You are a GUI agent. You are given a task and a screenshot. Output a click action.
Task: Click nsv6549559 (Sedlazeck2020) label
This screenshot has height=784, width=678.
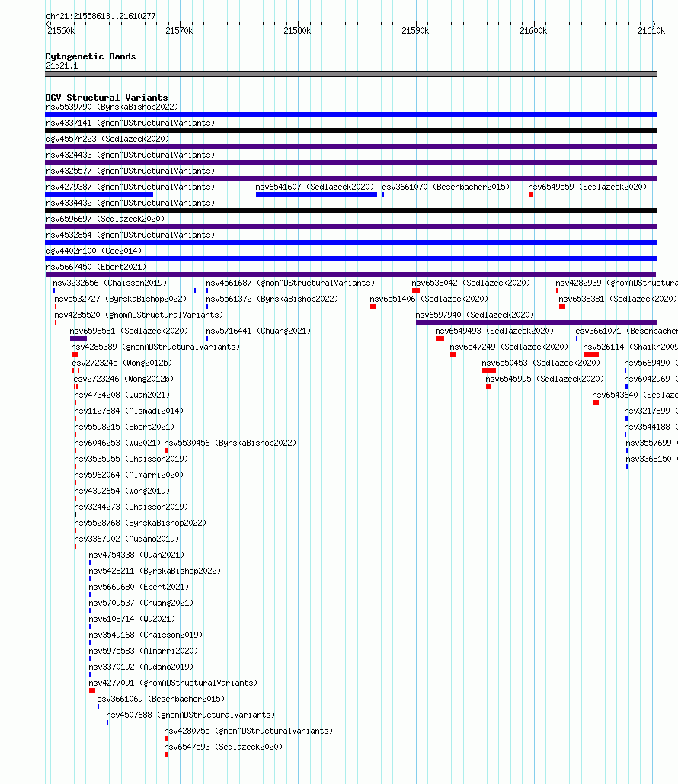click(x=587, y=187)
